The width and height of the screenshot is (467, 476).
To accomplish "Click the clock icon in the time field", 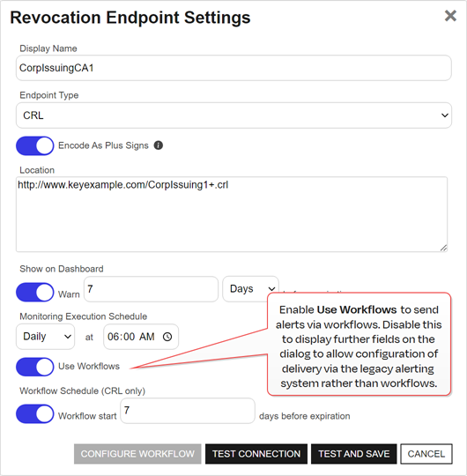I will point(167,337).
